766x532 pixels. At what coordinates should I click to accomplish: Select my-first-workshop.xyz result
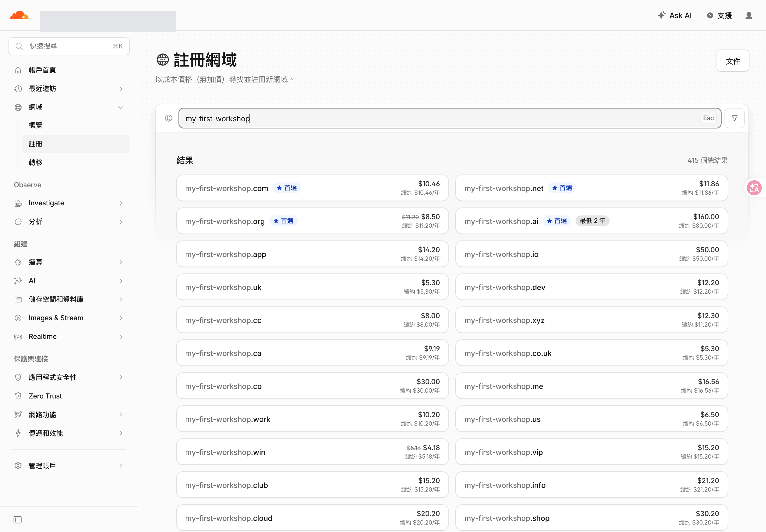pyautogui.click(x=591, y=320)
